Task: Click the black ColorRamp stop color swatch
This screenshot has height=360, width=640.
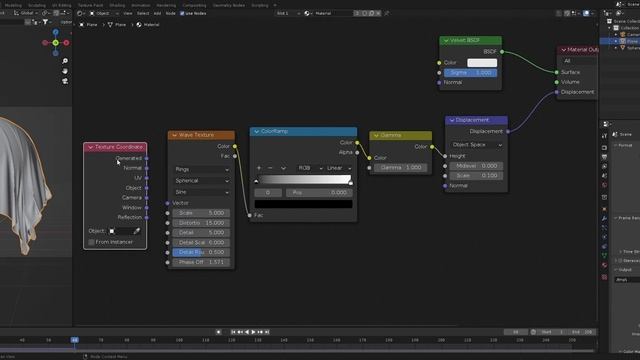Action: [x=303, y=204]
